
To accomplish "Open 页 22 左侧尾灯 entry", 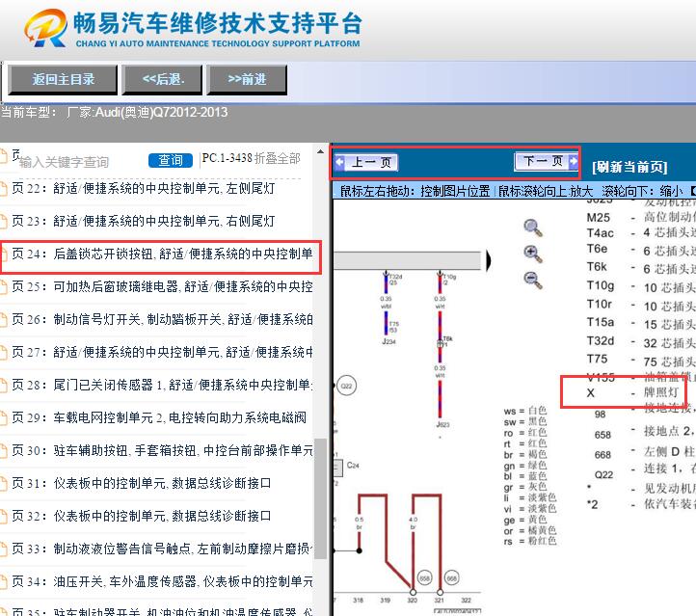I will 143,188.
